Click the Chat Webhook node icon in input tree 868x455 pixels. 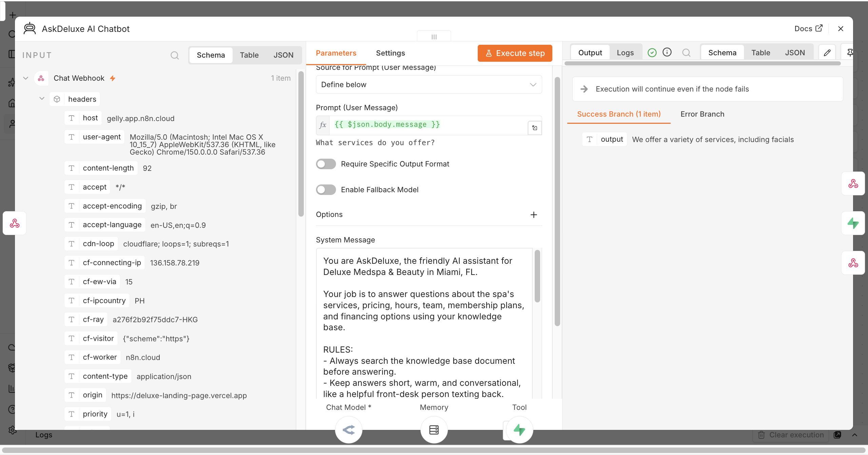point(41,78)
